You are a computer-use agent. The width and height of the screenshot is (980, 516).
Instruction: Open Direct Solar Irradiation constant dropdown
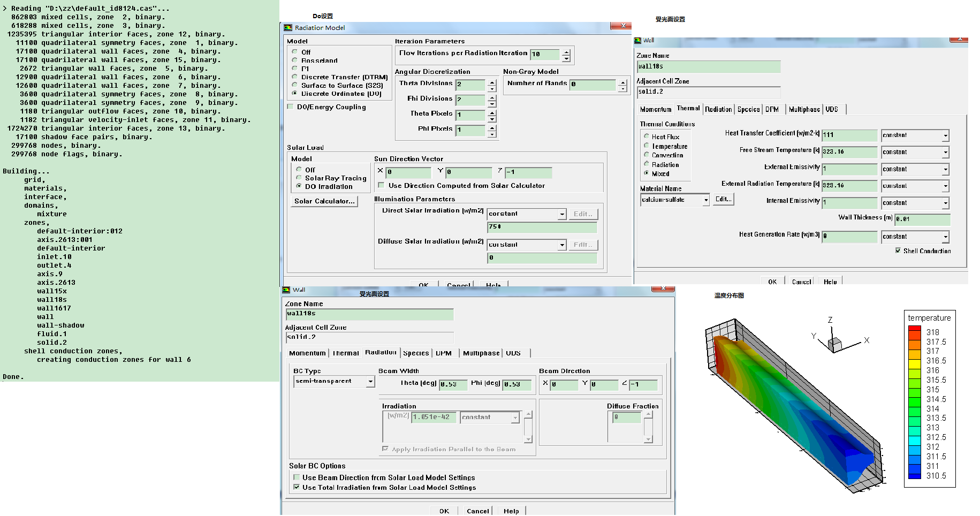[x=562, y=214]
